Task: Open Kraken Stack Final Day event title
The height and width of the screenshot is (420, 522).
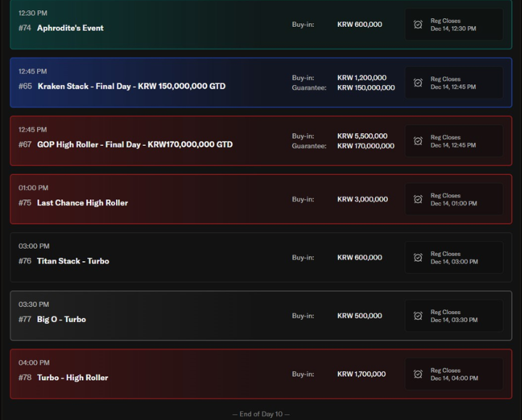Action: (131, 86)
